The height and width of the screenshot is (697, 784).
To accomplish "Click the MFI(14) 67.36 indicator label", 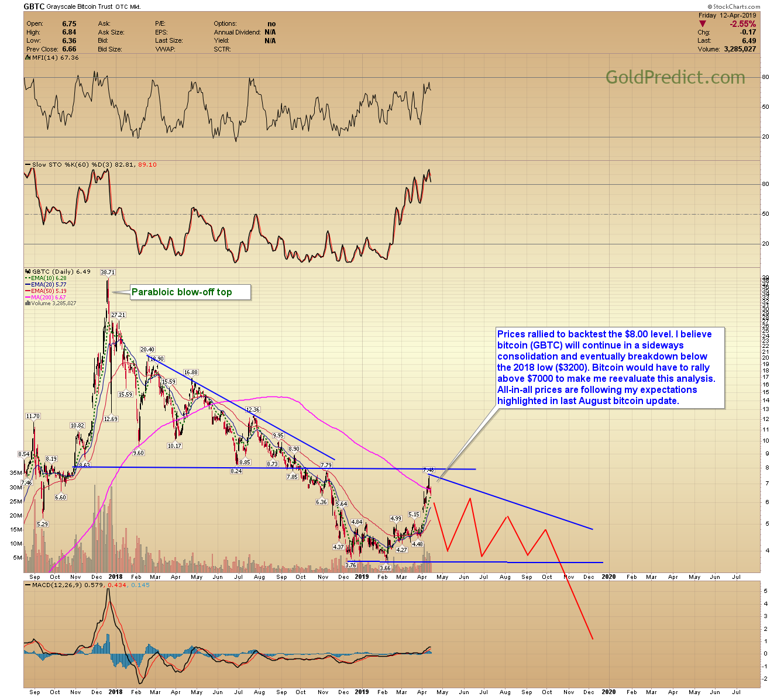I will tap(56, 58).
